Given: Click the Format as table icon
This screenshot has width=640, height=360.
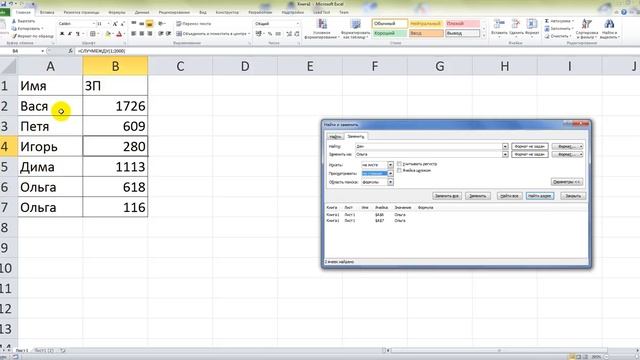Looking at the screenshot, I should point(356,24).
